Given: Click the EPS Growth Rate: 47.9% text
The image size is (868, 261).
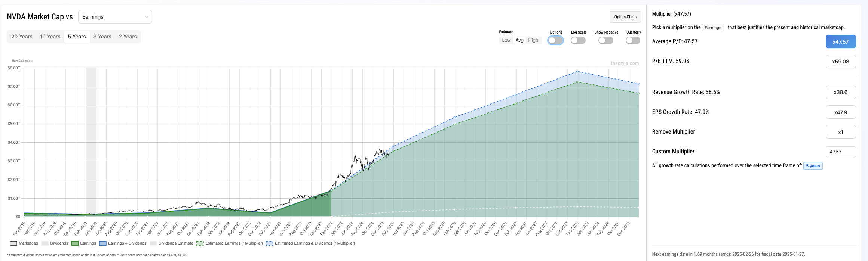Looking at the screenshot, I should pos(681,112).
